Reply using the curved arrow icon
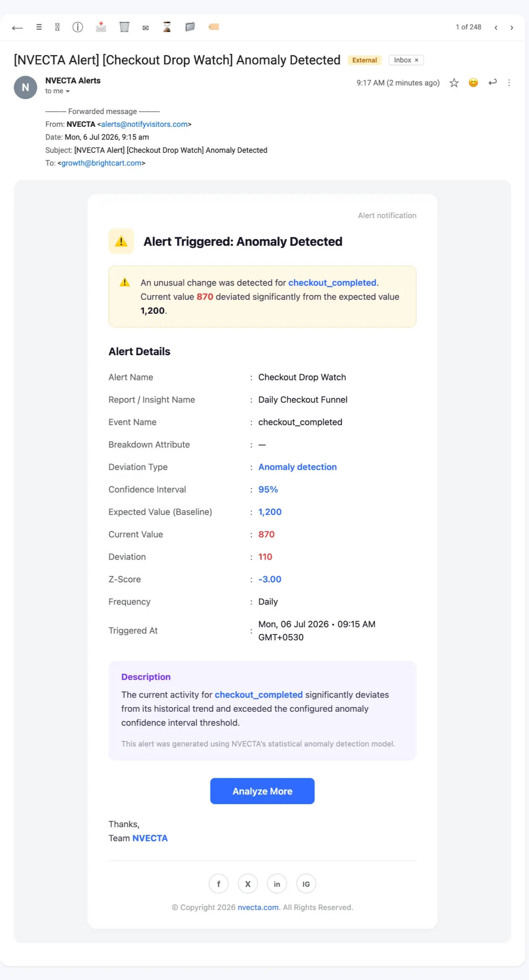 (492, 82)
